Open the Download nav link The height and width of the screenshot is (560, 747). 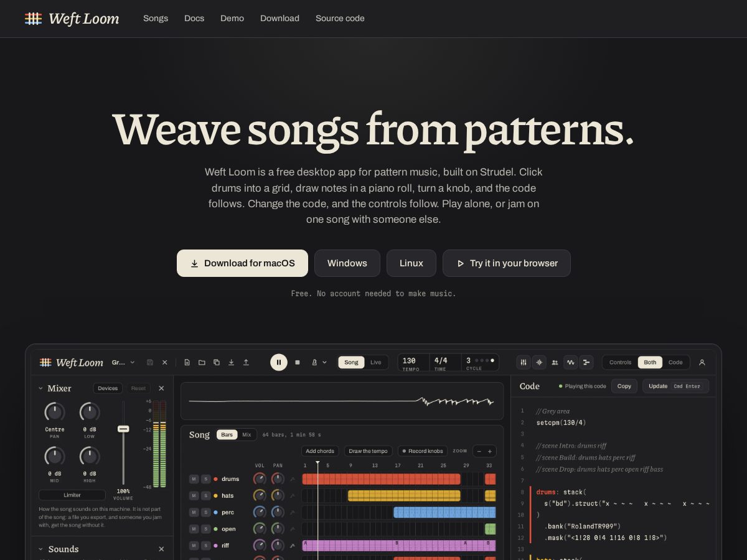pos(280,19)
